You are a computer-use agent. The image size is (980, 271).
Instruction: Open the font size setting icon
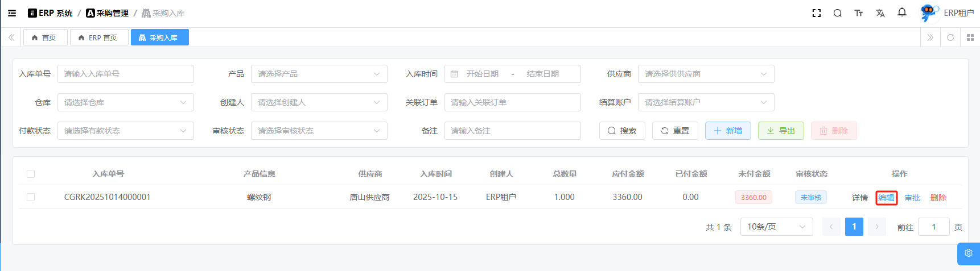pyautogui.click(x=858, y=13)
